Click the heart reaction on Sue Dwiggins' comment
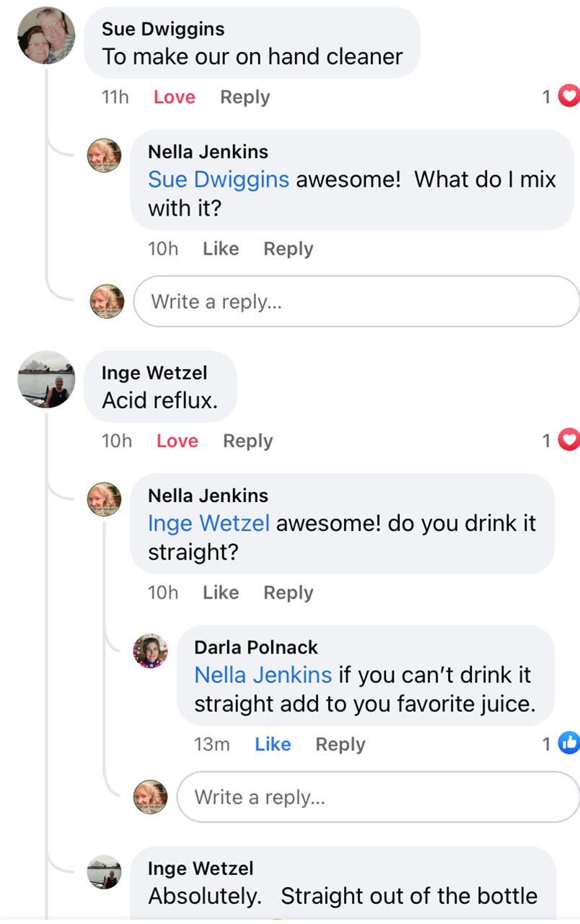 (569, 96)
